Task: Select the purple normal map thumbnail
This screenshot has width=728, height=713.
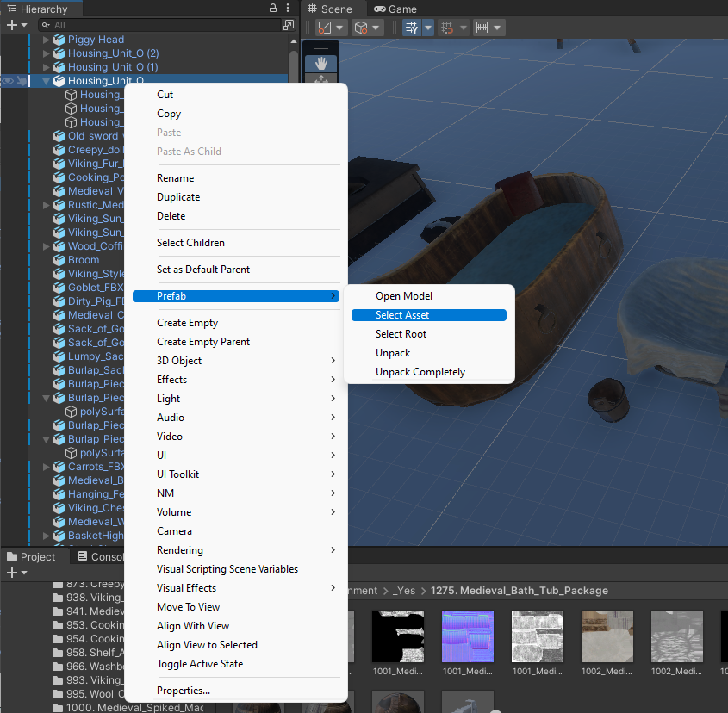Action: coord(468,636)
